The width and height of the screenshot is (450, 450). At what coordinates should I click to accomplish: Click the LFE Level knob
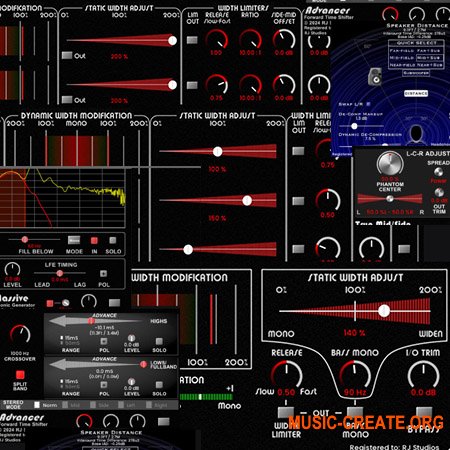click(x=12, y=269)
